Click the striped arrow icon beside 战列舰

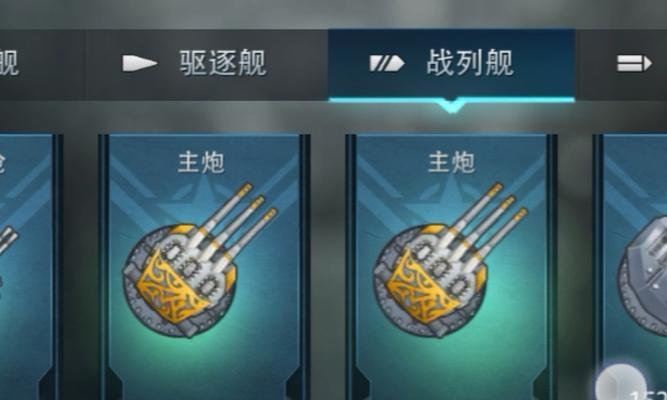pos(386,63)
